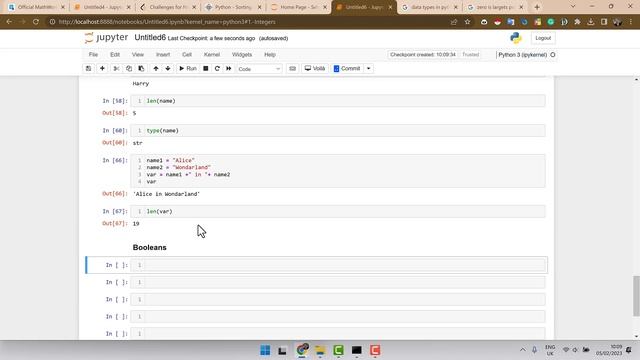640x360 pixels.
Task: Open the Help menu
Action: click(270, 55)
